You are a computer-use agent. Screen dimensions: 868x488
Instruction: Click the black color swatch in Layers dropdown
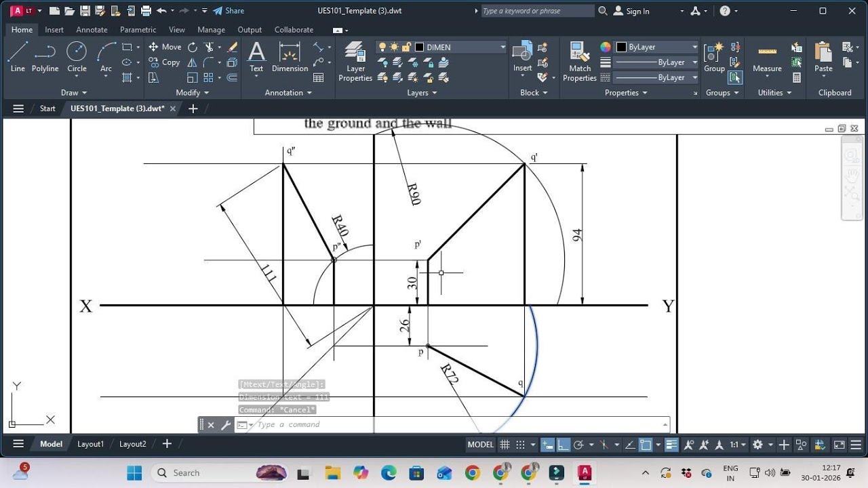tap(419, 47)
